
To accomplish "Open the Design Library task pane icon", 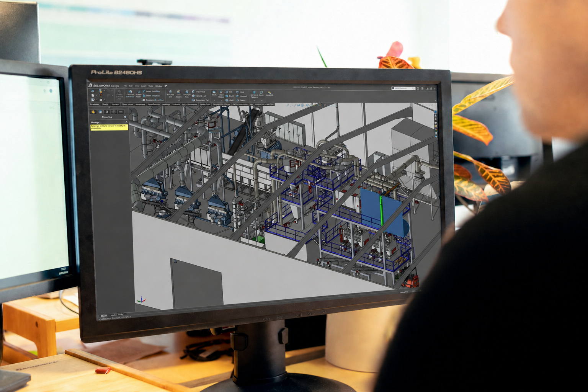I will [x=436, y=119].
